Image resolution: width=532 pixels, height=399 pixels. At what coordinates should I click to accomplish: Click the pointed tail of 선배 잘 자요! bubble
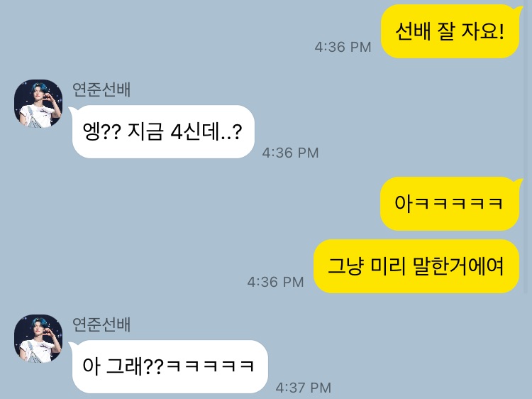[519, 9]
